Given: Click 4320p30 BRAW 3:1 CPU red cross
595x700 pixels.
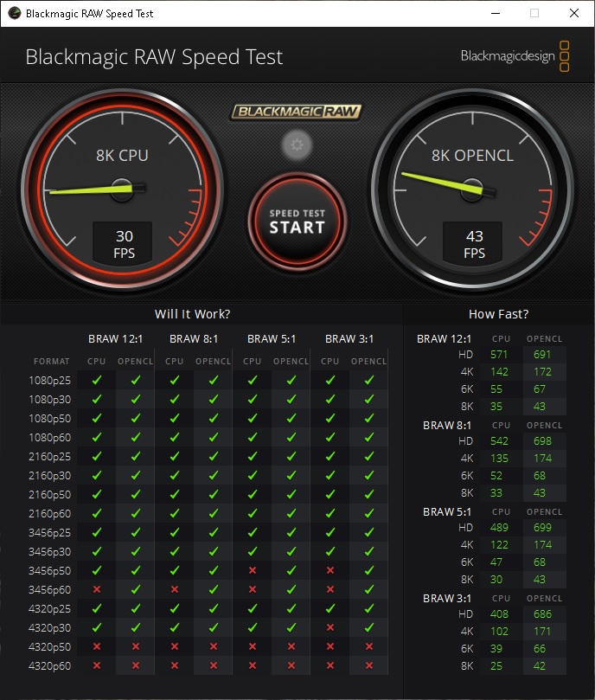Looking at the screenshot, I should [x=330, y=627].
